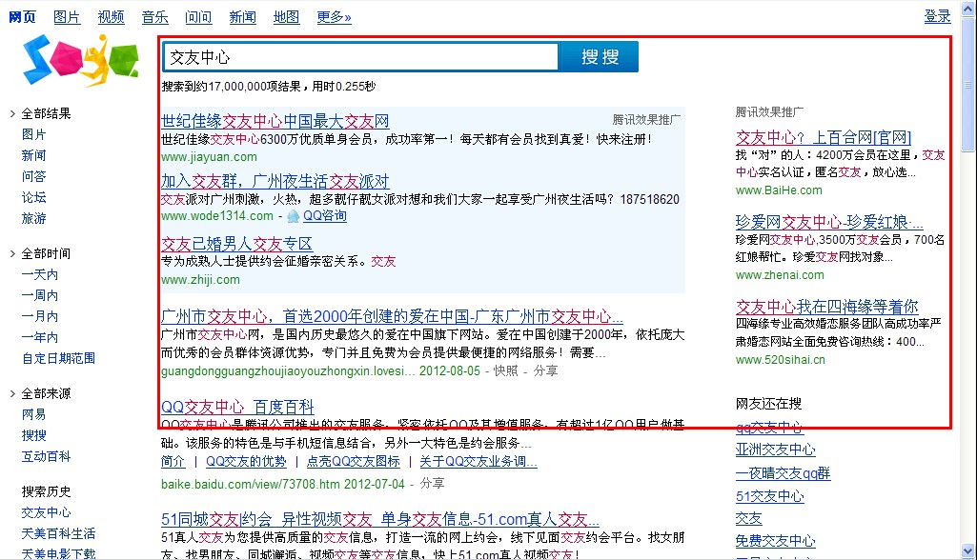Filter results by 问答 in the sidebar

click(33, 177)
